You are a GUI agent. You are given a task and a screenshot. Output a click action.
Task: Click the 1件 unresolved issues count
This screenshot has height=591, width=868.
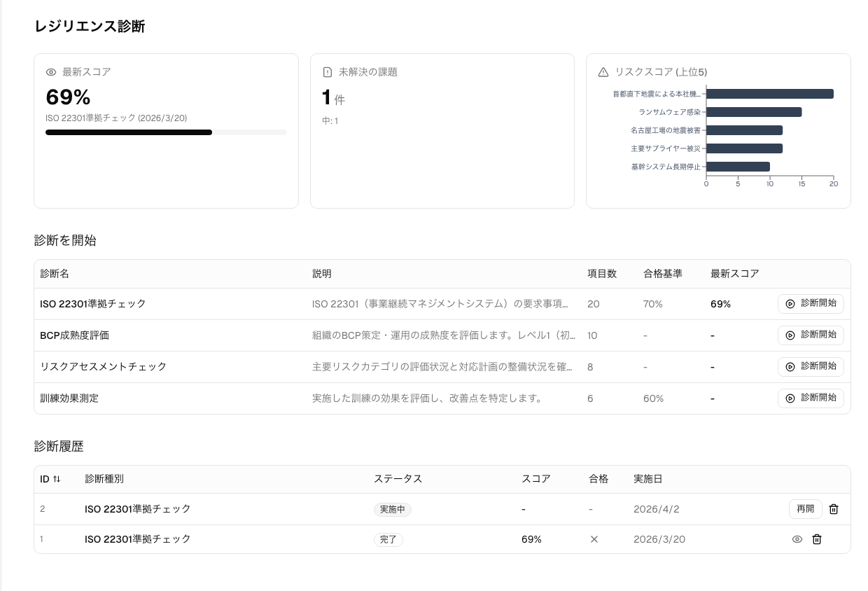click(x=333, y=97)
